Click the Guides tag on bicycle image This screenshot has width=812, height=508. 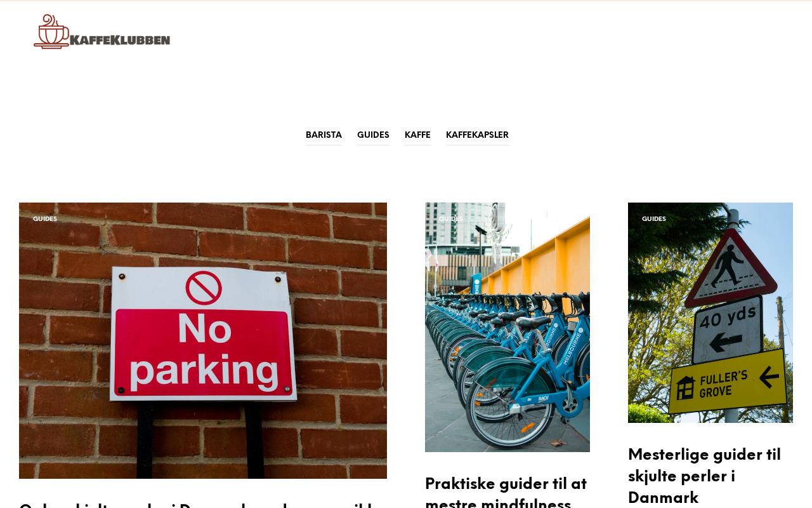point(451,219)
